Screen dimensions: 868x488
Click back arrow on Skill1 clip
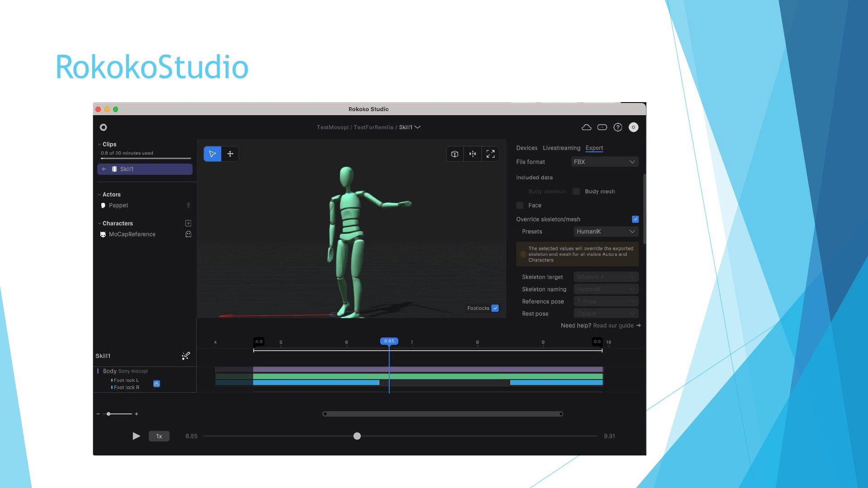[104, 169]
